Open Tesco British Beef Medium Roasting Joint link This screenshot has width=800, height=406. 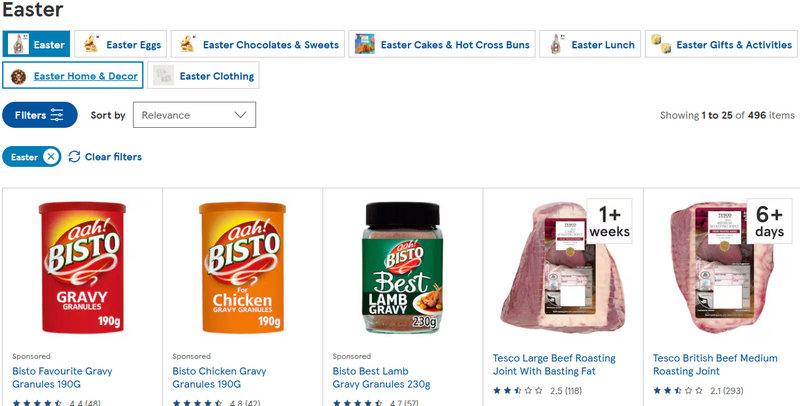(x=715, y=364)
